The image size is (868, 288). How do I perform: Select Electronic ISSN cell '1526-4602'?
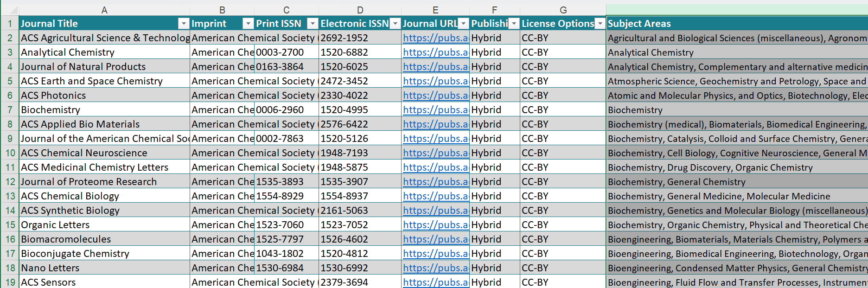tap(360, 239)
